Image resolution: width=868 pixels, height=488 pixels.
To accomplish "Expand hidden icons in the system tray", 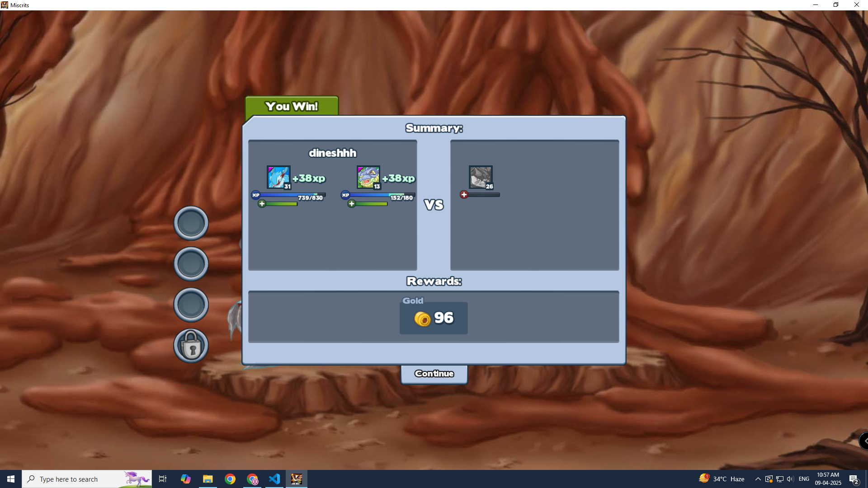I will click(757, 479).
